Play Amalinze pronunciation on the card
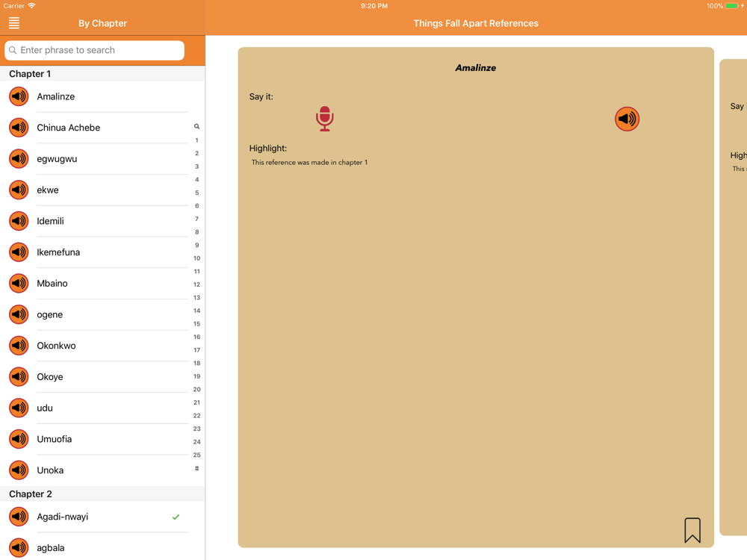 [x=627, y=119]
